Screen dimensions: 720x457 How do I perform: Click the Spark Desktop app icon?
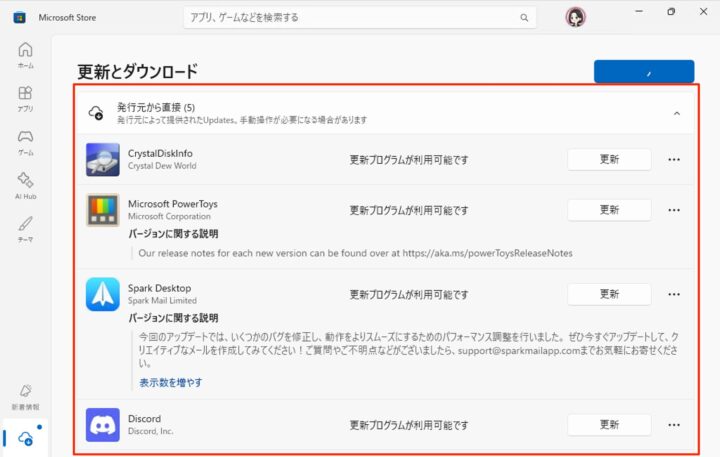coord(103,294)
